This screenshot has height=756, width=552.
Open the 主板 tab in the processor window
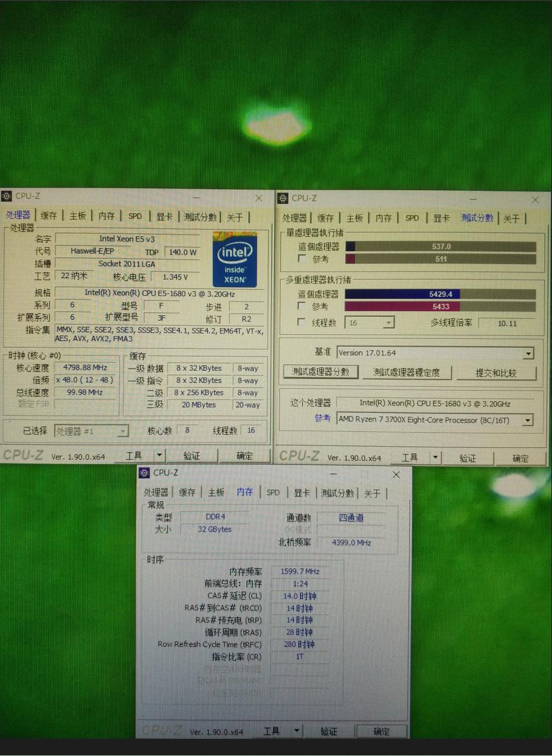coord(78,216)
